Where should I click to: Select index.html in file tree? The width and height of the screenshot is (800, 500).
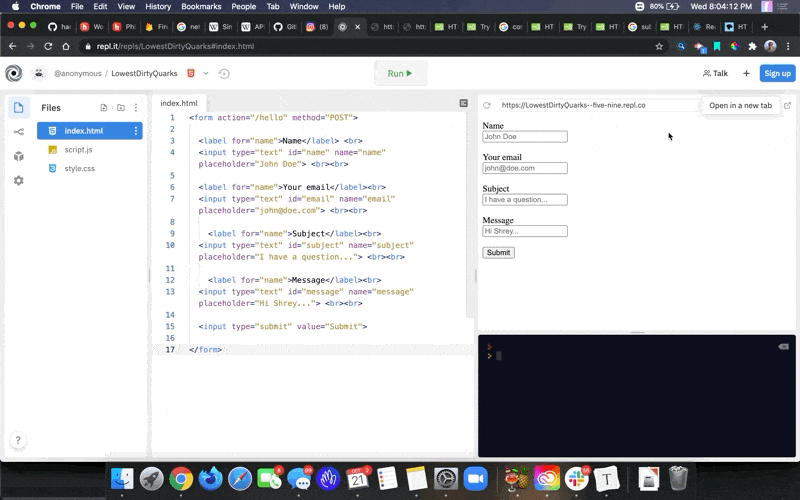click(x=90, y=131)
